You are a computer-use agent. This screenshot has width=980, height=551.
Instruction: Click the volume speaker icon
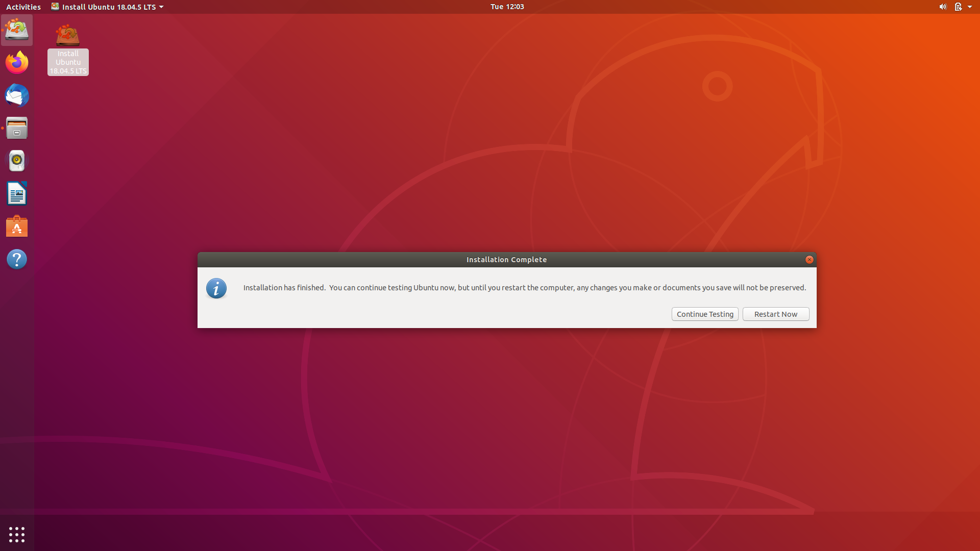coord(942,7)
